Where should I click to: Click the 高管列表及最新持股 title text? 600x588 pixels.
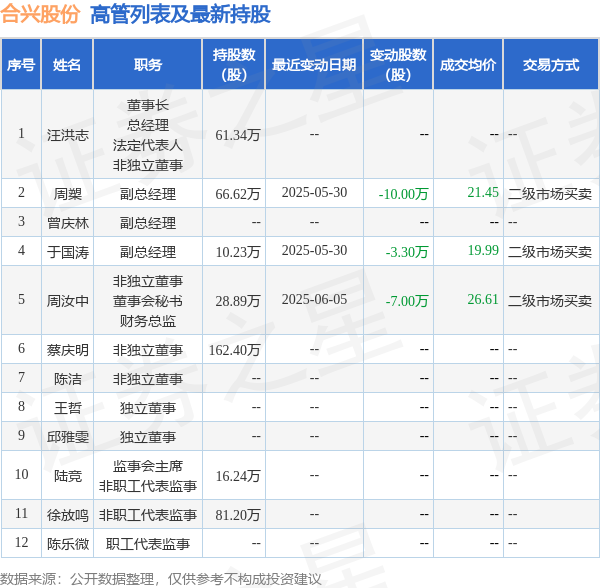pyautogui.click(x=179, y=15)
